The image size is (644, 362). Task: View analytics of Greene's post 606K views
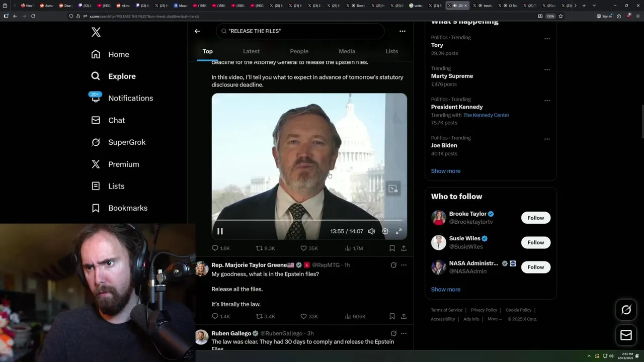click(x=355, y=317)
